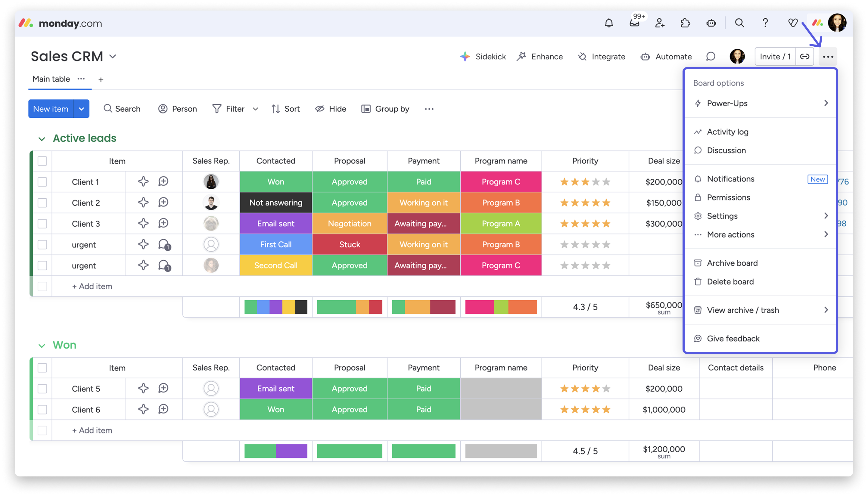
Task: Click the Program C status cell for Client 1
Action: pos(501,181)
